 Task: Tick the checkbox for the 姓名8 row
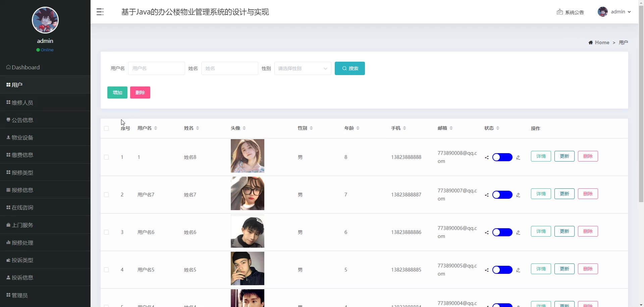(106, 157)
